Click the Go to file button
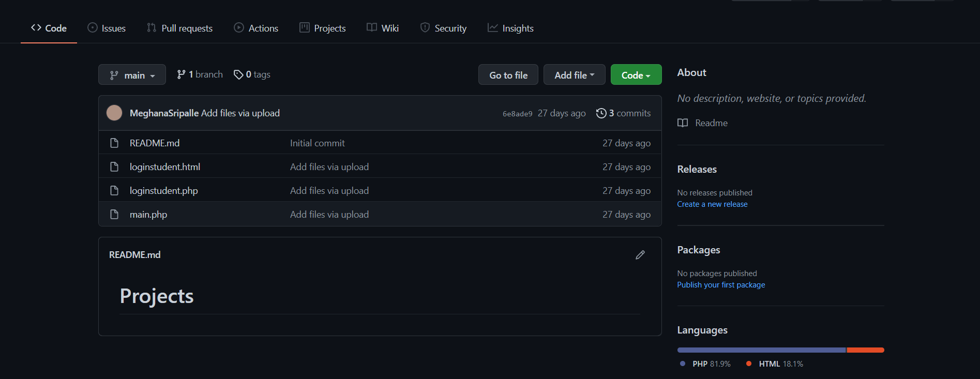980x379 pixels. click(508, 75)
